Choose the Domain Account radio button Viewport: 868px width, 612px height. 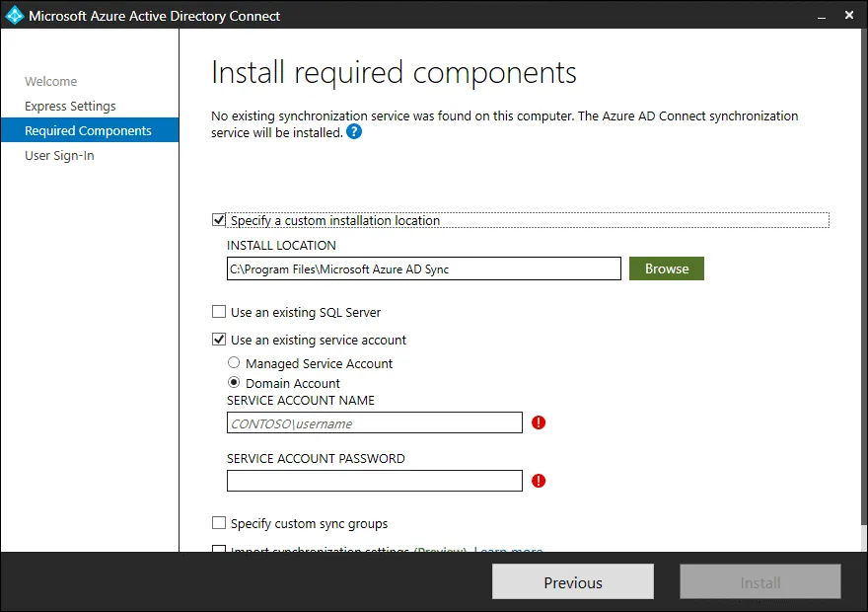tap(234, 383)
